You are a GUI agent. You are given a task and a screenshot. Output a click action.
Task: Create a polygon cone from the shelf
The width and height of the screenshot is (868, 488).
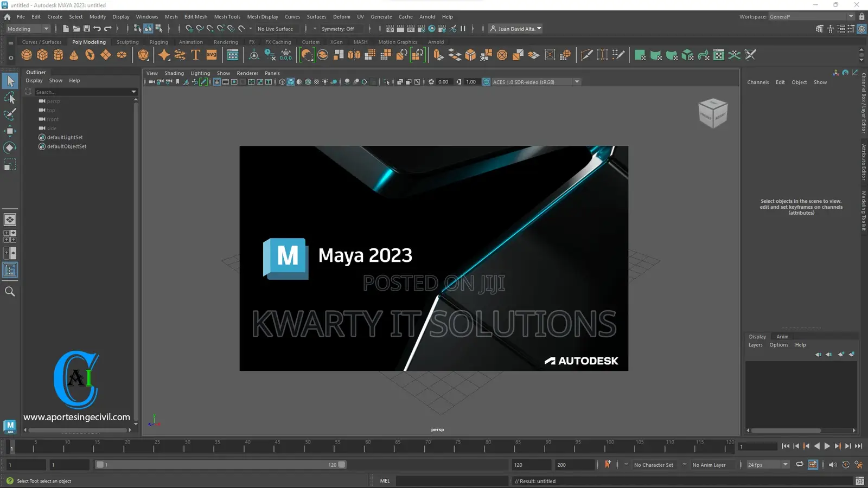click(x=74, y=55)
